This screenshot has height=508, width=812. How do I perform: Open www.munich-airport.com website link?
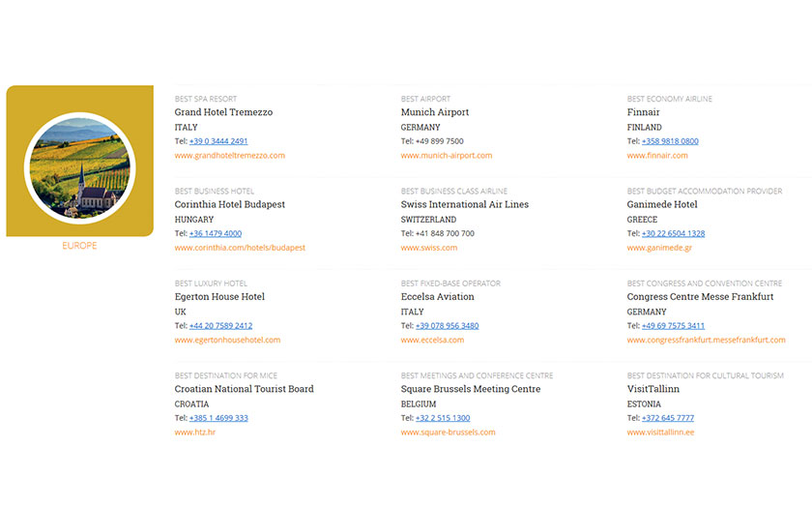447,156
